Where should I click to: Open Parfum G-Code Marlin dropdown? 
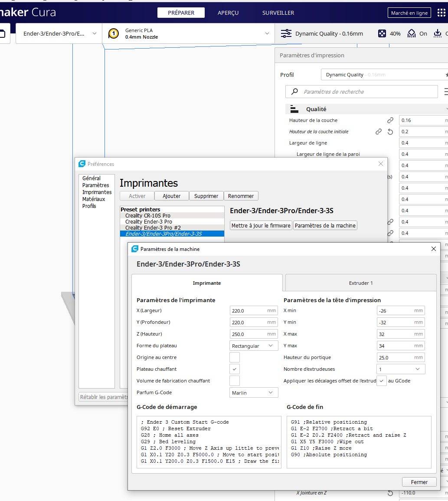[254, 393]
